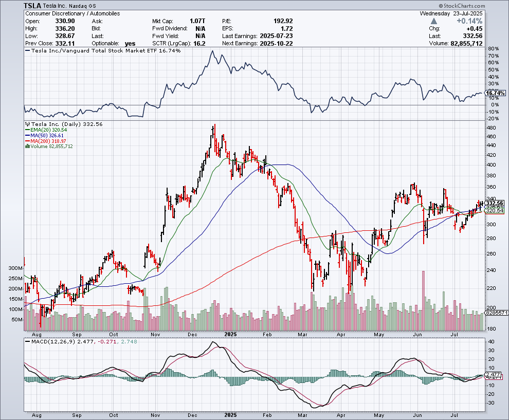Click the Low value 328.67
509x420 pixels.
(x=65, y=36)
